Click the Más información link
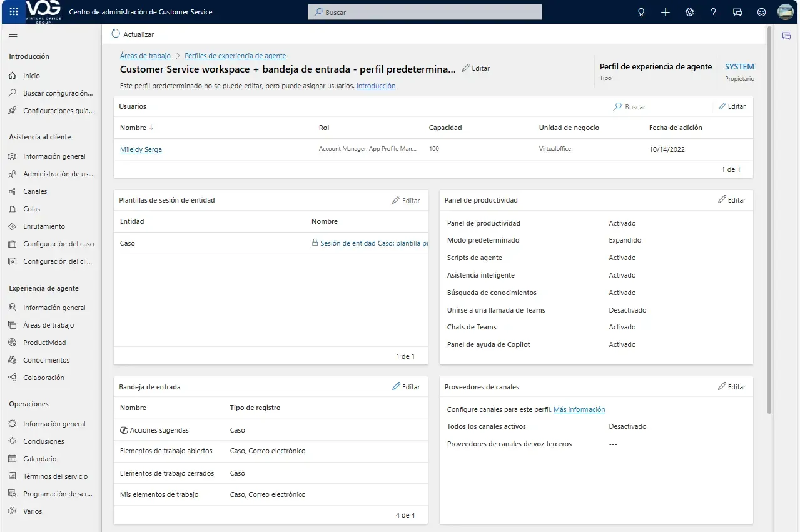 [579, 409]
